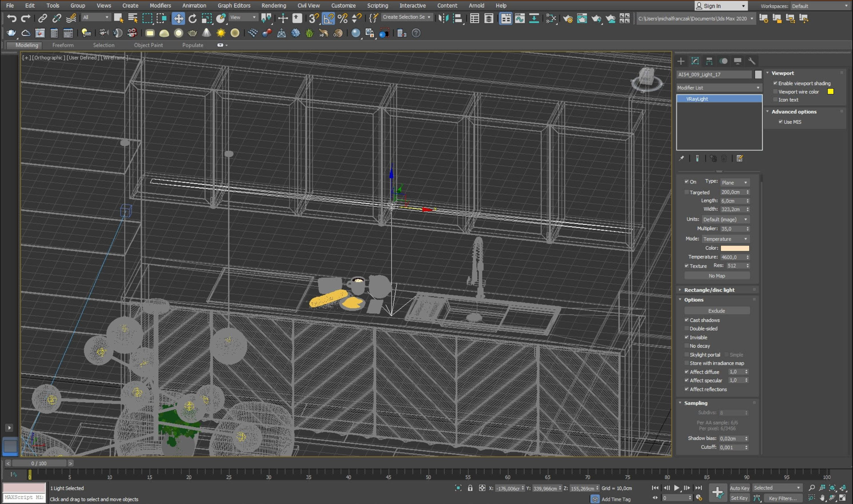
Task: Toggle the Cast shadows checkbox
Action: point(687,320)
